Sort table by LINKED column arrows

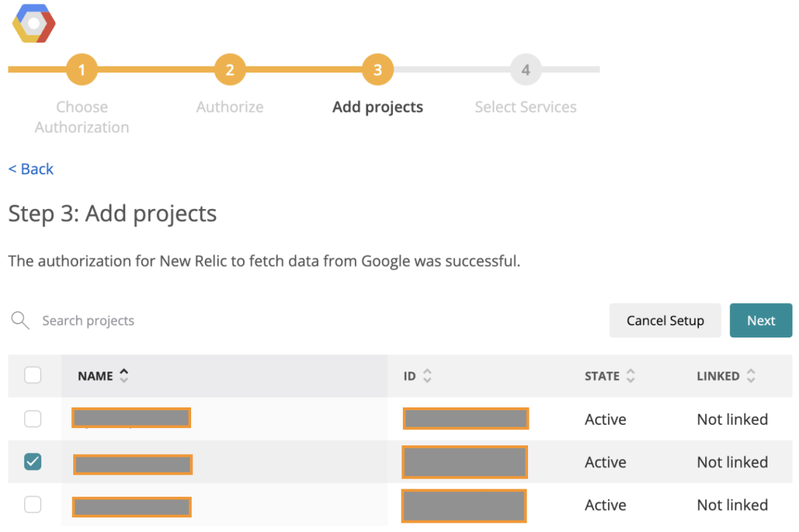pyautogui.click(x=751, y=376)
